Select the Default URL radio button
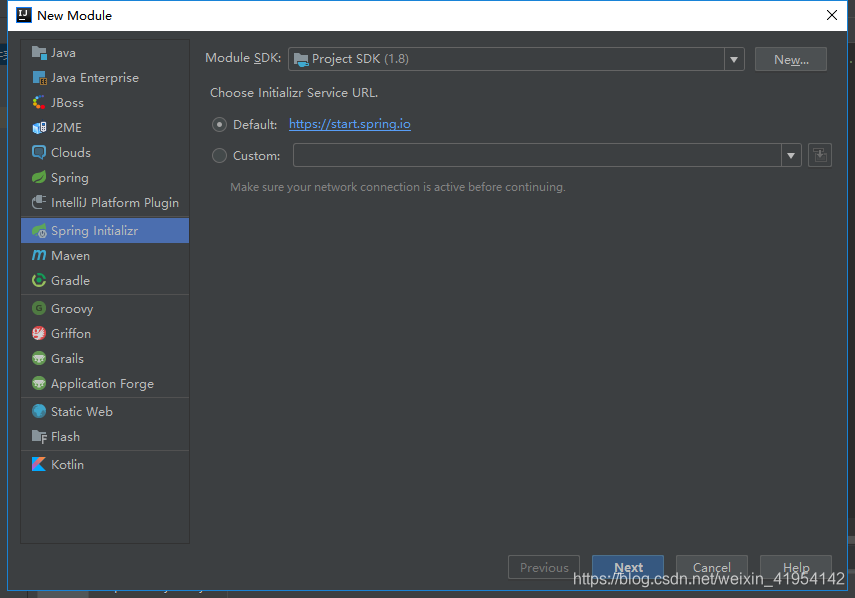This screenshot has height=598, width=855. pos(219,125)
